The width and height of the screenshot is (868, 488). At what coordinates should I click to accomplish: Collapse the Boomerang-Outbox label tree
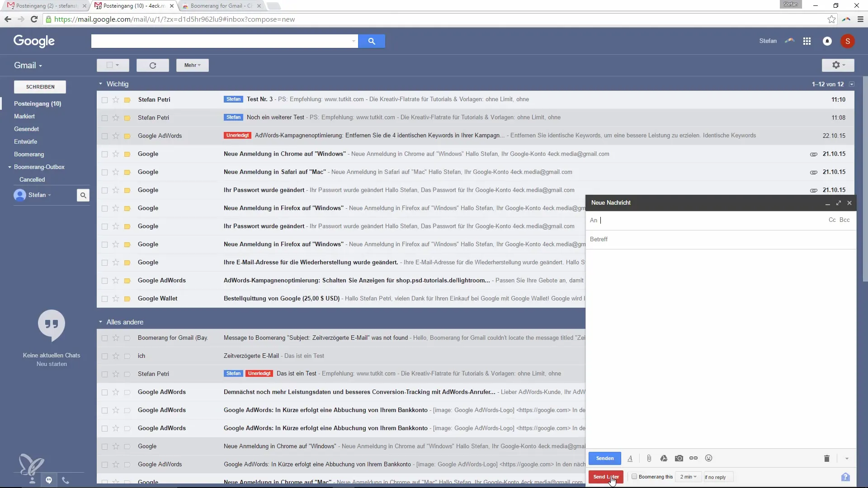tap(9, 167)
